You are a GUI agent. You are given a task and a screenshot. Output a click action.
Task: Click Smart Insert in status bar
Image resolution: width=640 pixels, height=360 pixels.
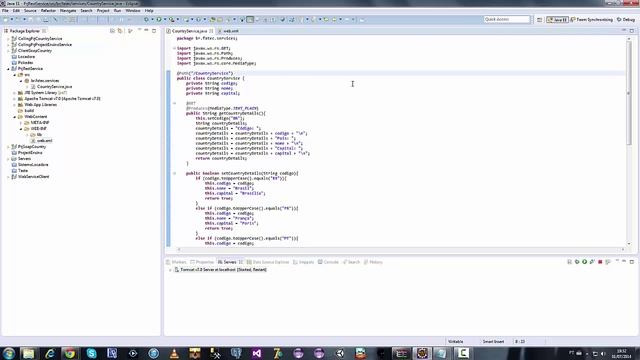tap(493, 342)
